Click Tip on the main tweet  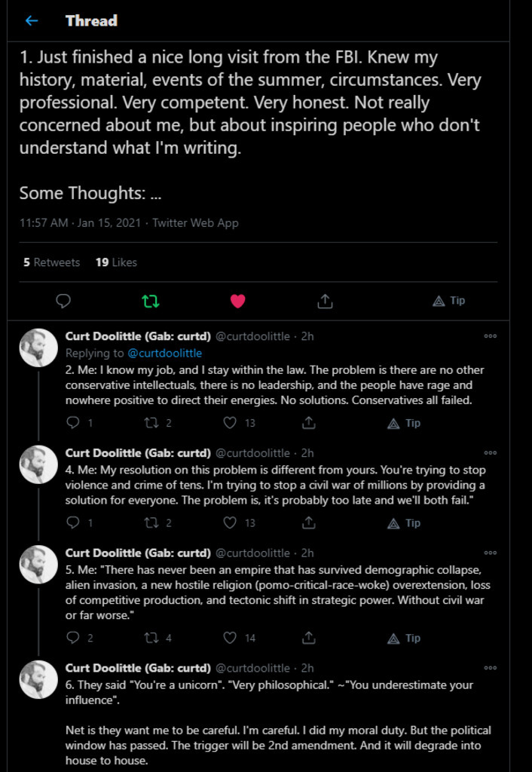pyautogui.click(x=449, y=301)
